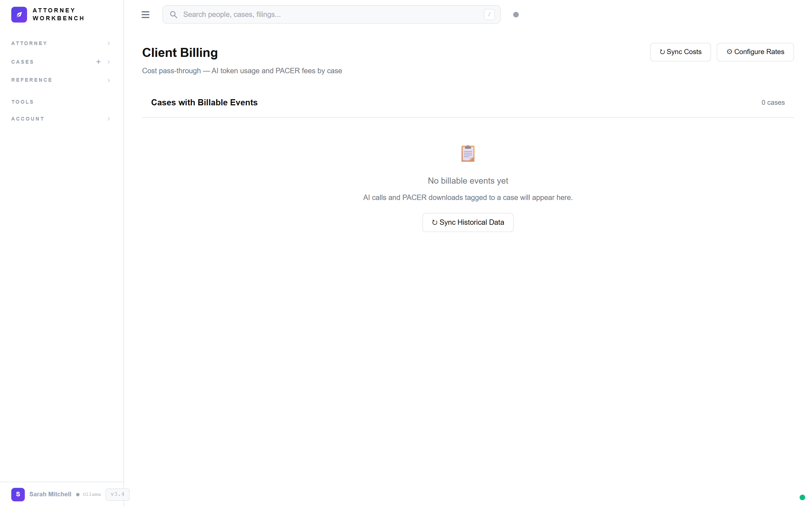Click the Sarah Mitchell avatar circle
Image resolution: width=812 pixels, height=507 pixels.
click(18, 494)
